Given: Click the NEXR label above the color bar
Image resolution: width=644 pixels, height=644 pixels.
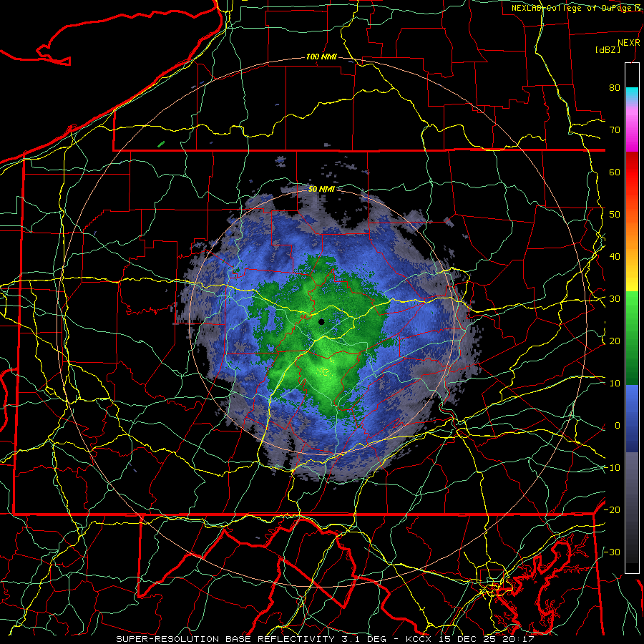Looking at the screenshot, I should (x=629, y=43).
